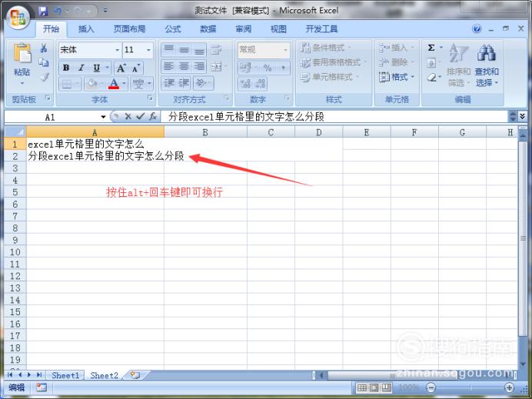Click Fill down icon

tap(431, 63)
